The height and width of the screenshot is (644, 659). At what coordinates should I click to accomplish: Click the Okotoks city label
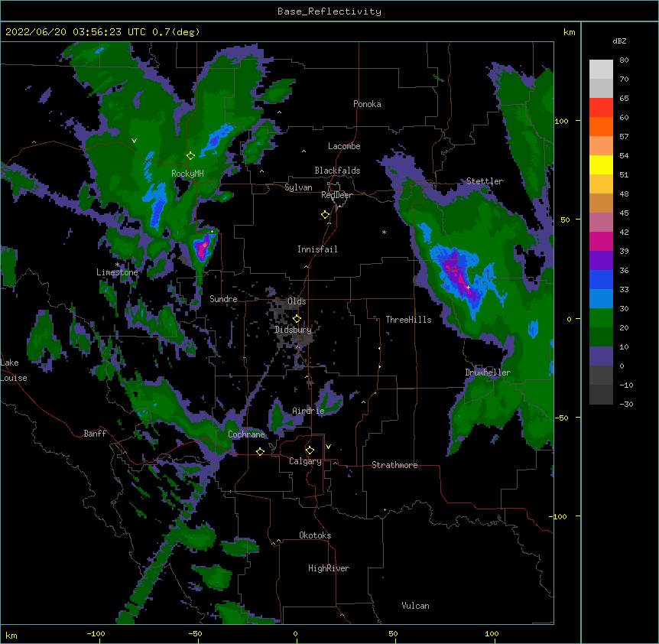click(x=315, y=535)
